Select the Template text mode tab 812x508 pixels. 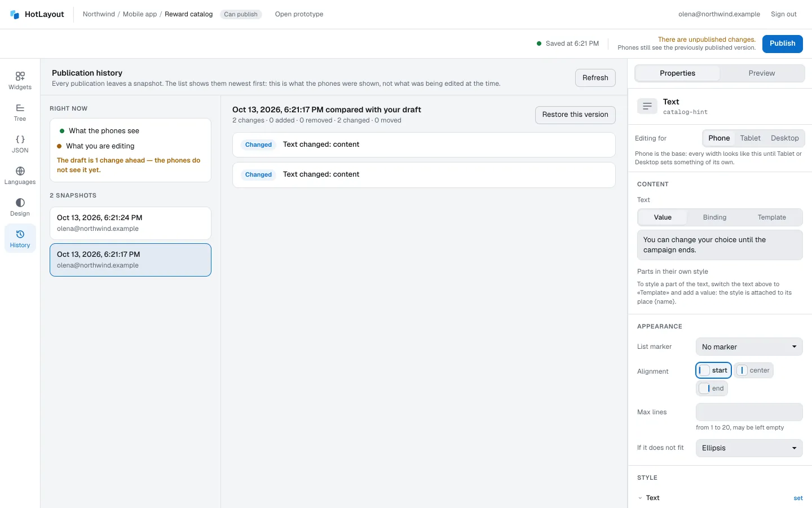(771, 217)
